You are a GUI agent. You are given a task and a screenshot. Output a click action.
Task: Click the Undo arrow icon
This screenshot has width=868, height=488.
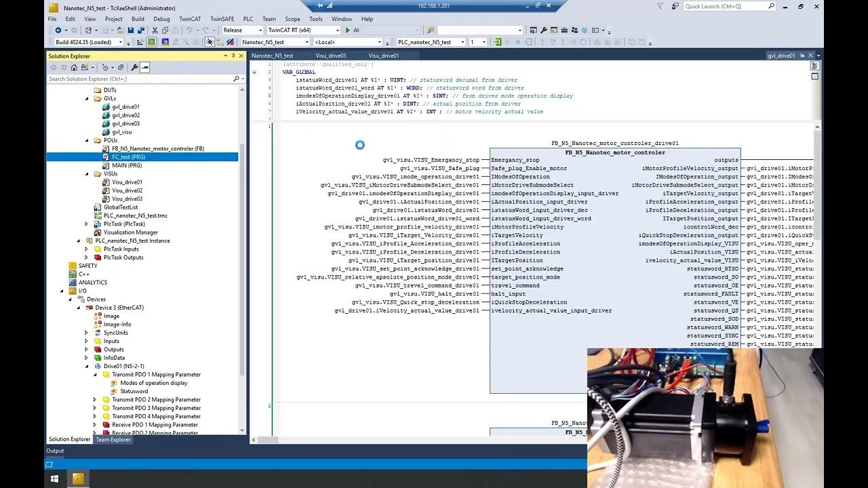[x=189, y=30]
